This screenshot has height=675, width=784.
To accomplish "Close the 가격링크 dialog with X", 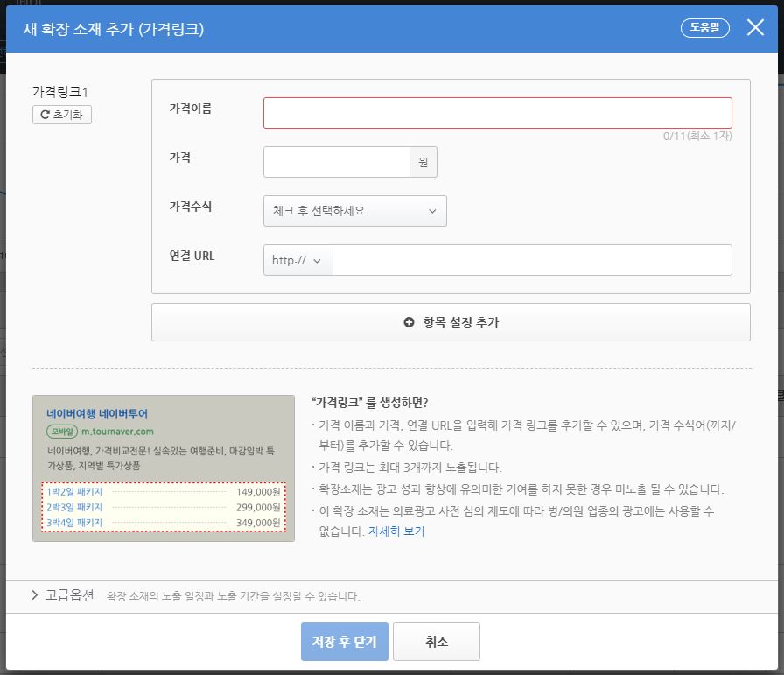I will 755,28.
